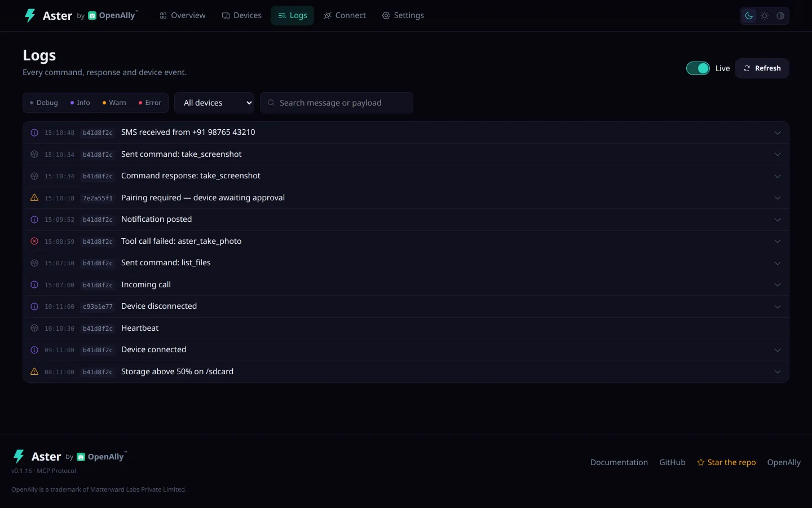Click the Aster lightning logo in header
This screenshot has height=508, width=812.
pos(30,15)
